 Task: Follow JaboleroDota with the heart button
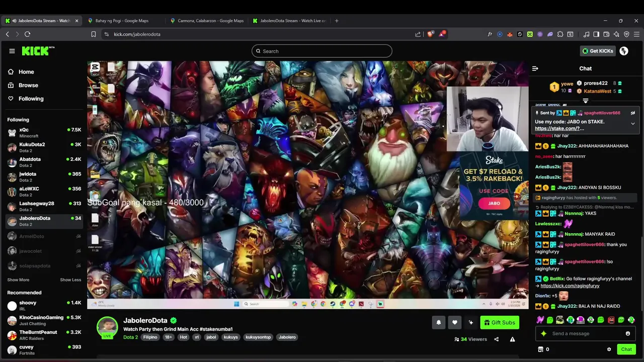tap(455, 323)
